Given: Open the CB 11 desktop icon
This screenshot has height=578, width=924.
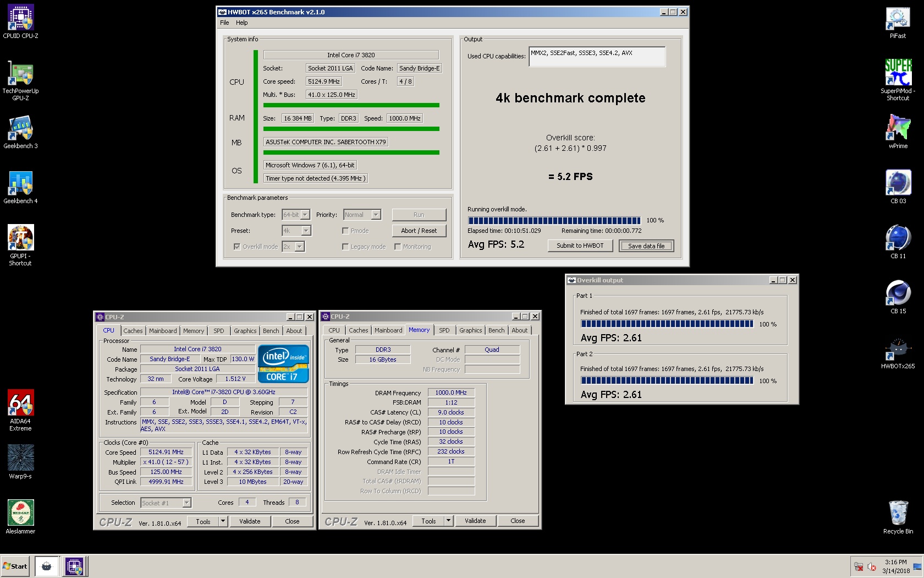Looking at the screenshot, I should click(898, 242).
